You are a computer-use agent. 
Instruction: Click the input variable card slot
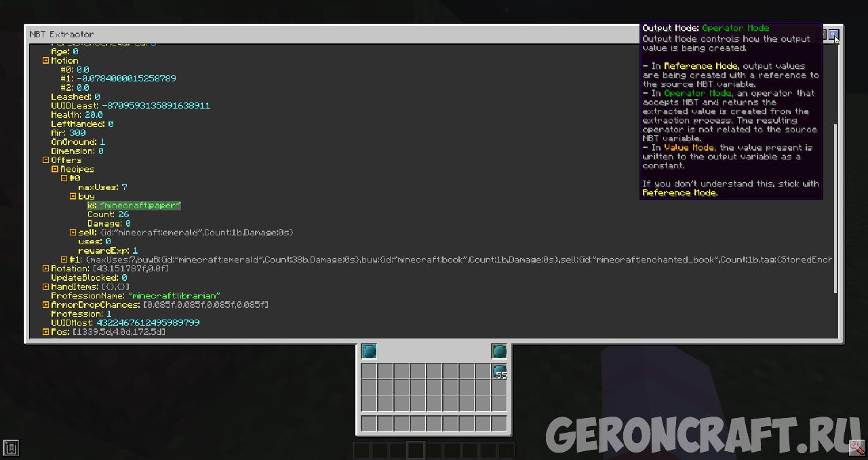coord(369,351)
